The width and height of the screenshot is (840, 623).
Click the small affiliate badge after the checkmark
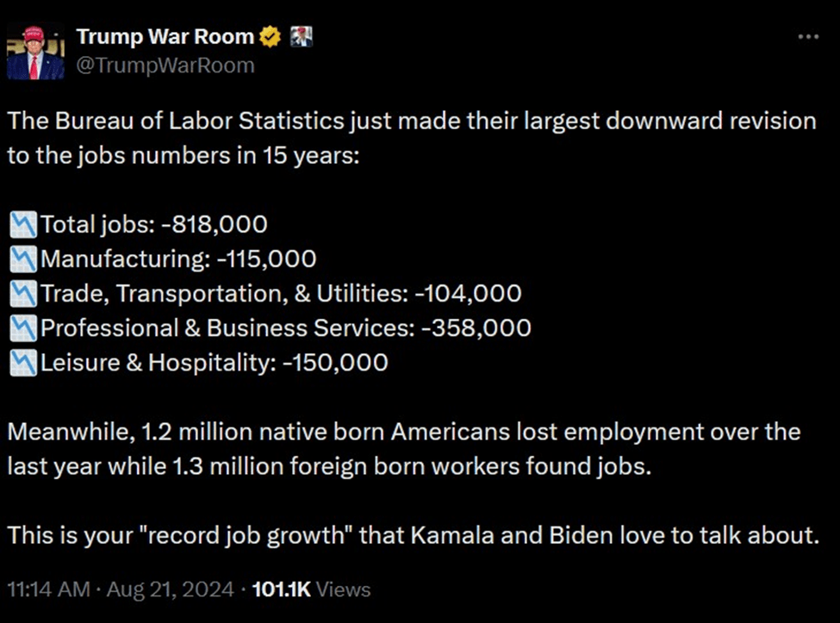(x=301, y=36)
